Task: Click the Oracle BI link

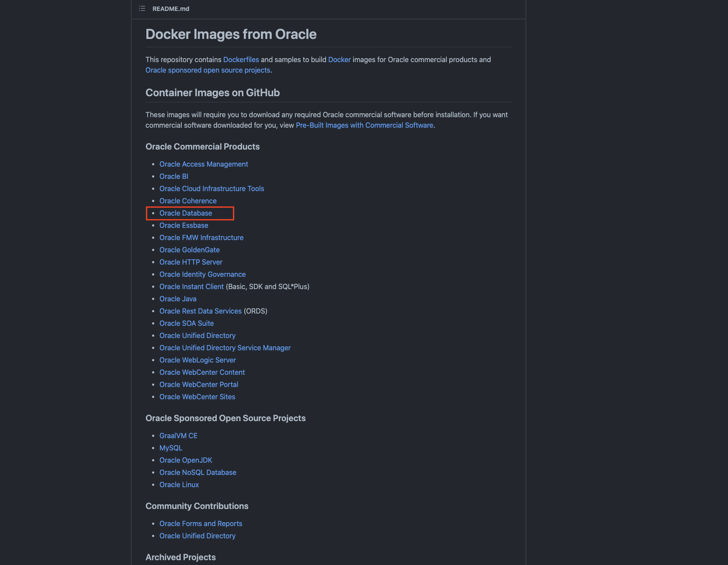Action: pyautogui.click(x=174, y=176)
